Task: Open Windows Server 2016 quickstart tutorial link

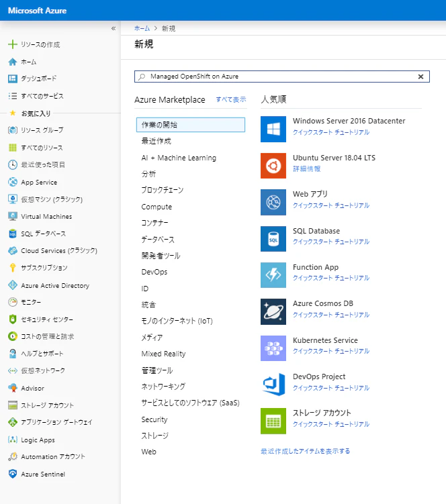Action: click(330, 132)
